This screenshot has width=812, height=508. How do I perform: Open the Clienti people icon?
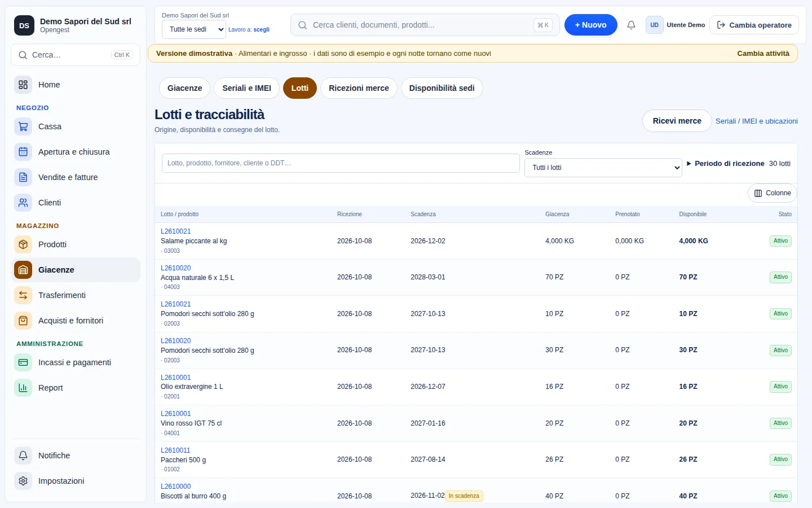click(x=23, y=203)
